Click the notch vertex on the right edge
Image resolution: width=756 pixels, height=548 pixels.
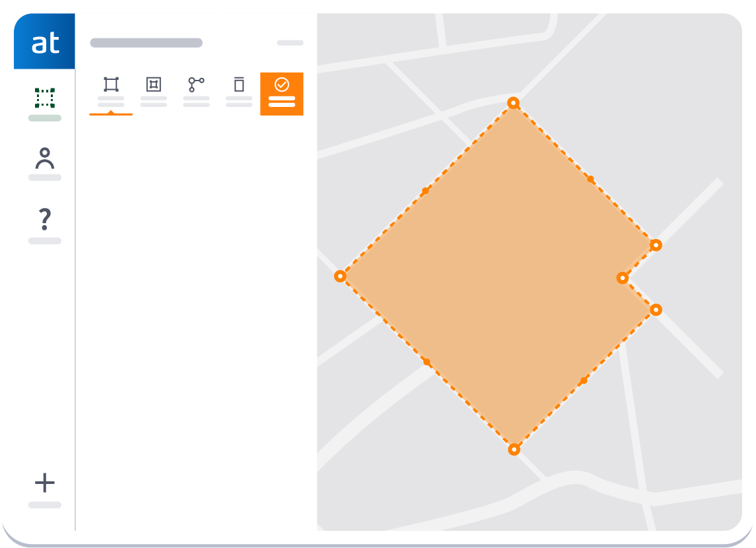[621, 278]
